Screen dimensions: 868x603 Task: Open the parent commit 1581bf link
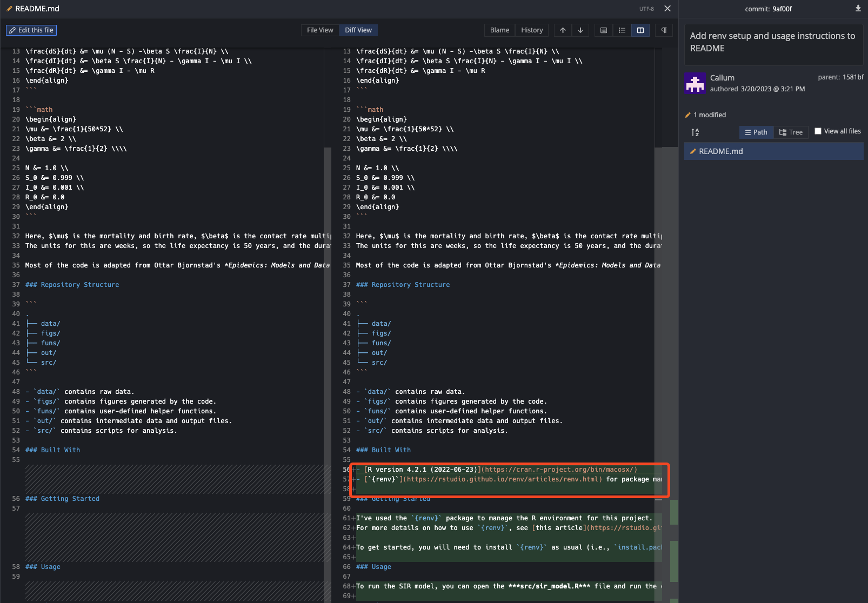pos(852,77)
